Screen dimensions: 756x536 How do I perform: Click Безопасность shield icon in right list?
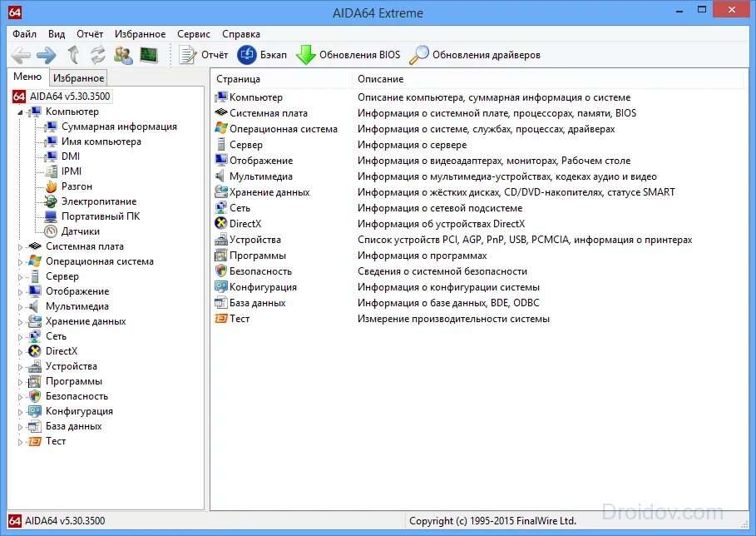[x=221, y=271]
